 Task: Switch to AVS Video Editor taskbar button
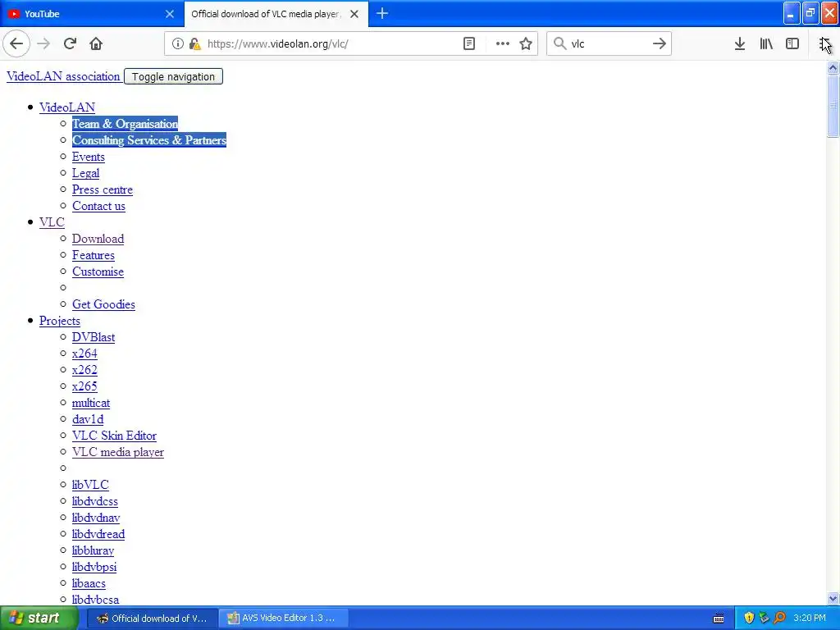coord(284,619)
